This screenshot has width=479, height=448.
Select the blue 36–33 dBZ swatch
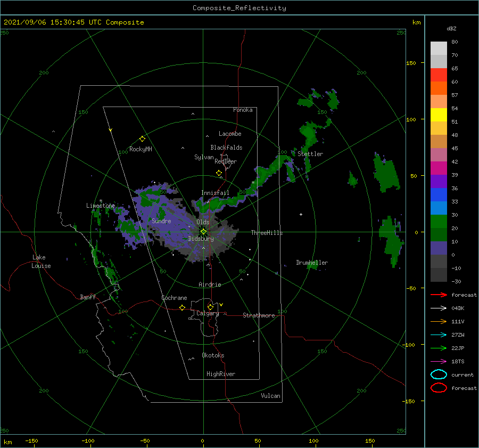coord(439,195)
